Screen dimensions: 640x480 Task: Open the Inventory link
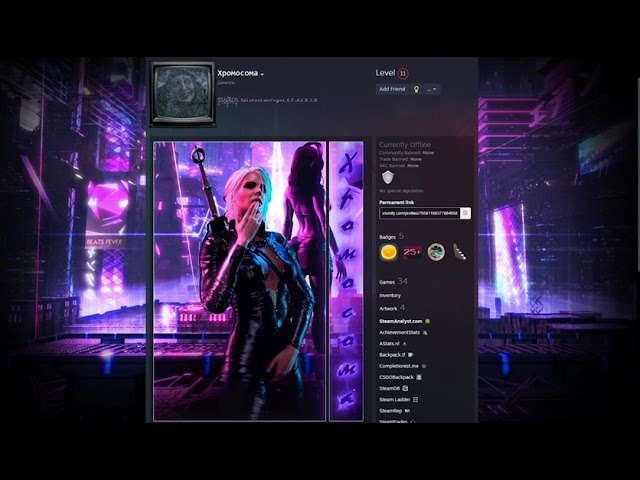pyautogui.click(x=390, y=296)
